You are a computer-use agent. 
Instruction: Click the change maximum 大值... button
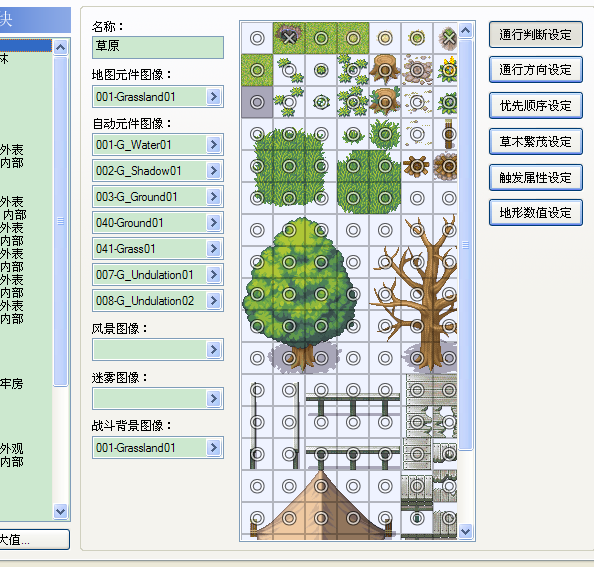[x=34, y=539]
